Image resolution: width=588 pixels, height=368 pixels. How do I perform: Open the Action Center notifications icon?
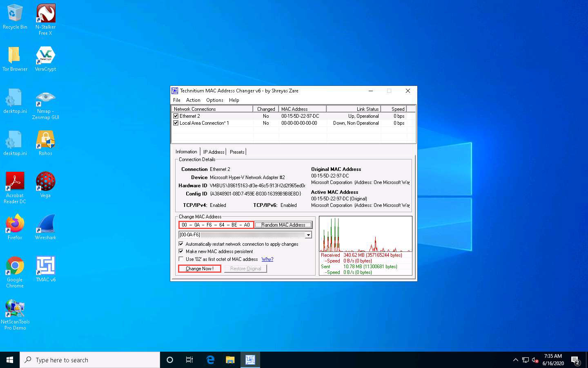575,360
